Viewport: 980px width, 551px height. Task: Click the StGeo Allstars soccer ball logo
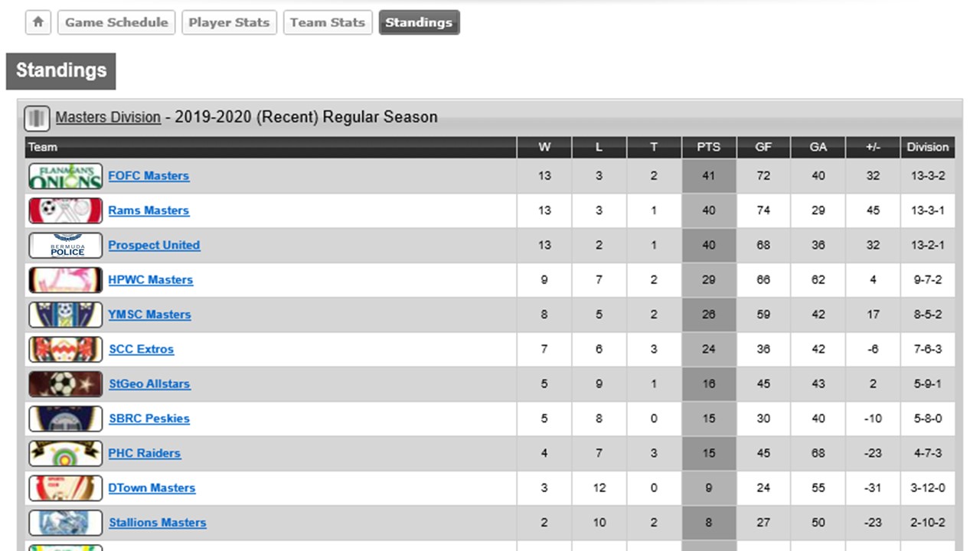(x=66, y=384)
